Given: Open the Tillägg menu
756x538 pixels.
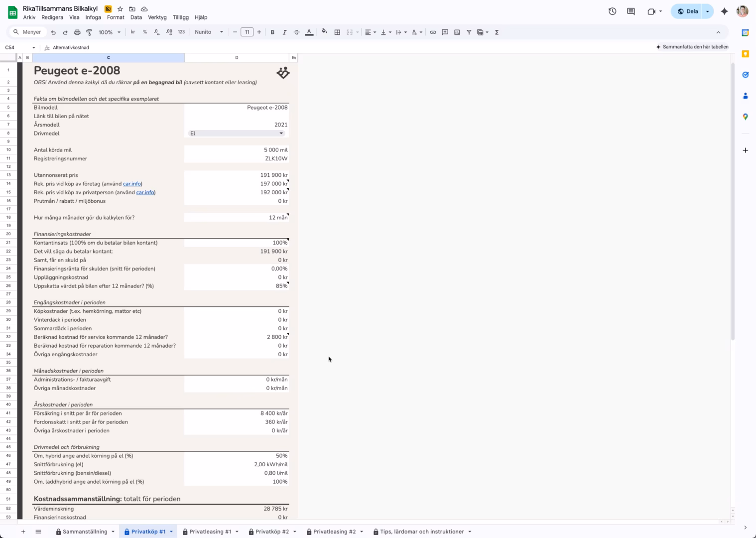Looking at the screenshot, I should [x=181, y=17].
